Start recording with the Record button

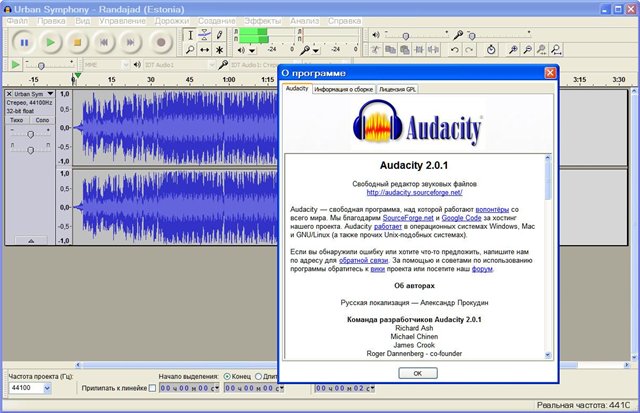(160, 42)
